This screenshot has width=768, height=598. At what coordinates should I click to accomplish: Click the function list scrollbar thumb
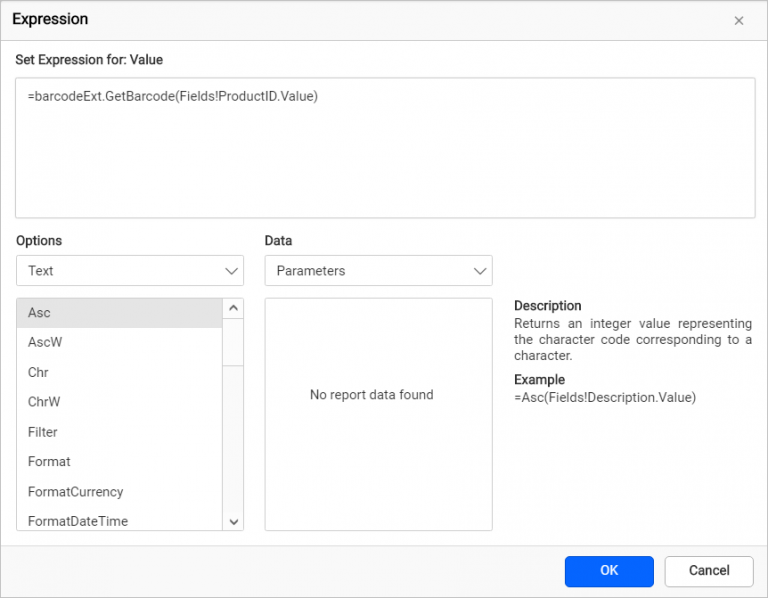pos(233,342)
